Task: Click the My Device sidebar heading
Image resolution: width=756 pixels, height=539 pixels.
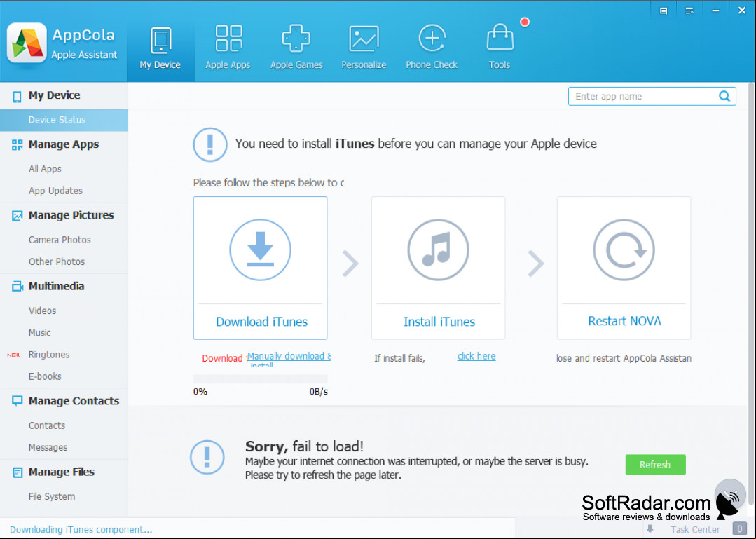Action: (x=54, y=95)
